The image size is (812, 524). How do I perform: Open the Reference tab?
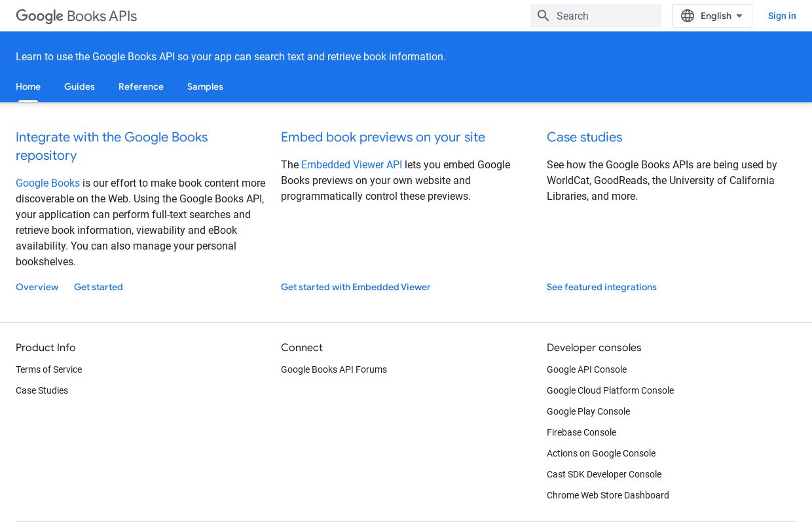pos(141,86)
